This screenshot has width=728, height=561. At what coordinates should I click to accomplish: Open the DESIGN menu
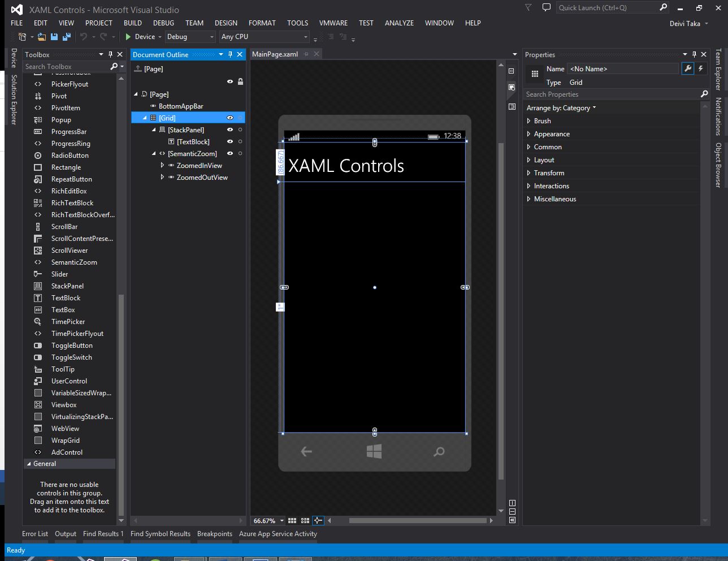coord(226,23)
